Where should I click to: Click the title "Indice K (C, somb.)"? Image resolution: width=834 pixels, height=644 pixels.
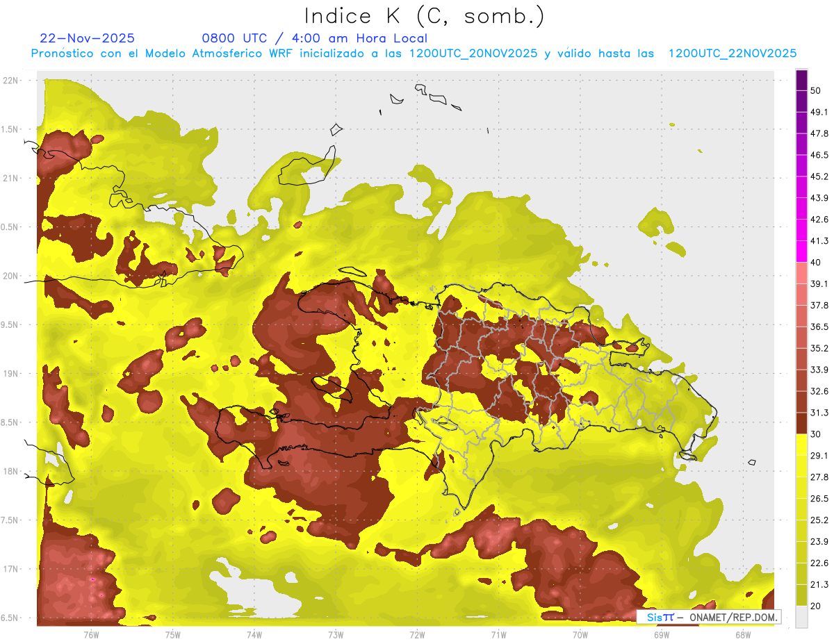click(425, 15)
